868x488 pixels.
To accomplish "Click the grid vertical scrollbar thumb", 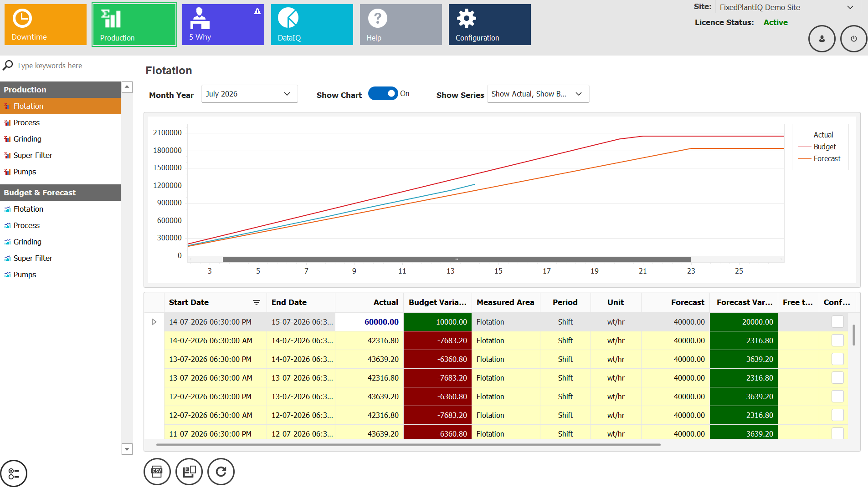I will pos(853,335).
